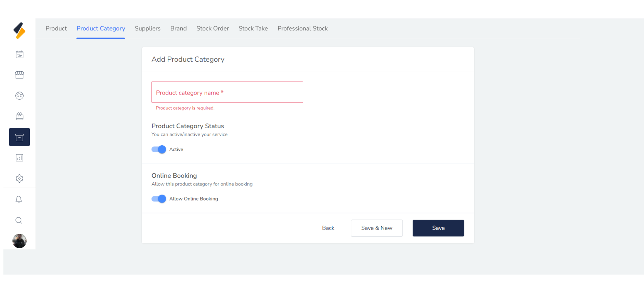This screenshot has width=644, height=293.
Task: Switch to the Suppliers tab
Action: coord(147,28)
